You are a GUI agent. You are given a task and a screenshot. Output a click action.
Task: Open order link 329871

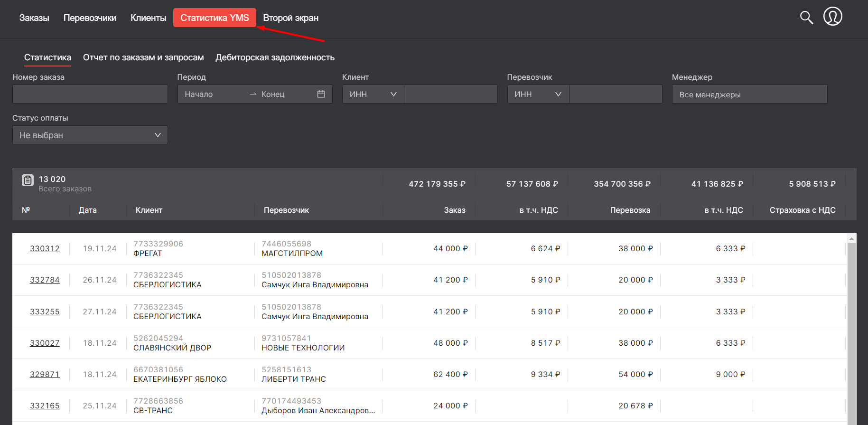click(45, 374)
